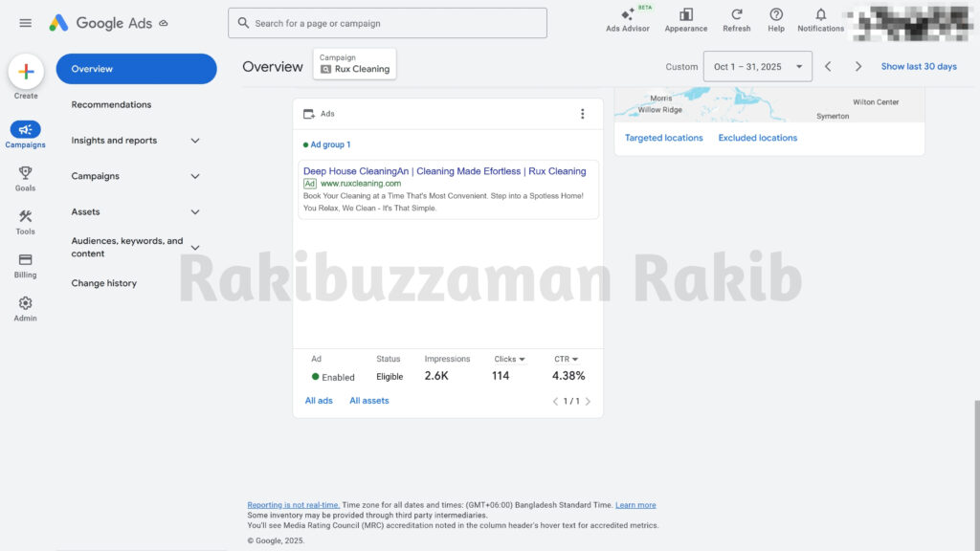Open the Create menu with the plus icon

click(26, 72)
